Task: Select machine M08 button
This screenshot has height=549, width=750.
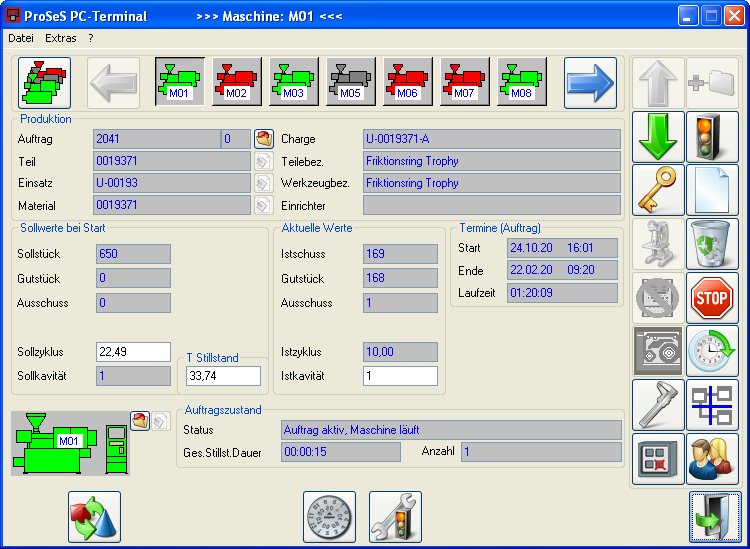Action: (x=522, y=81)
